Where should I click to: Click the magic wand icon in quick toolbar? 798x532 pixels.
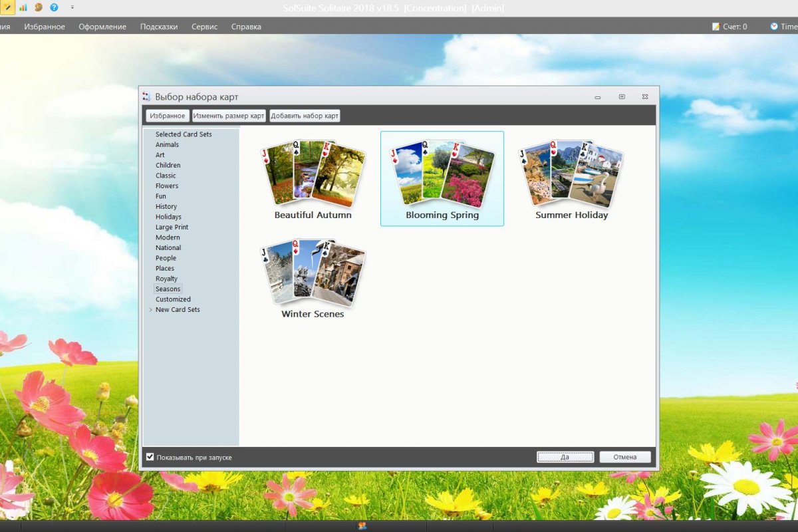[x=7, y=7]
